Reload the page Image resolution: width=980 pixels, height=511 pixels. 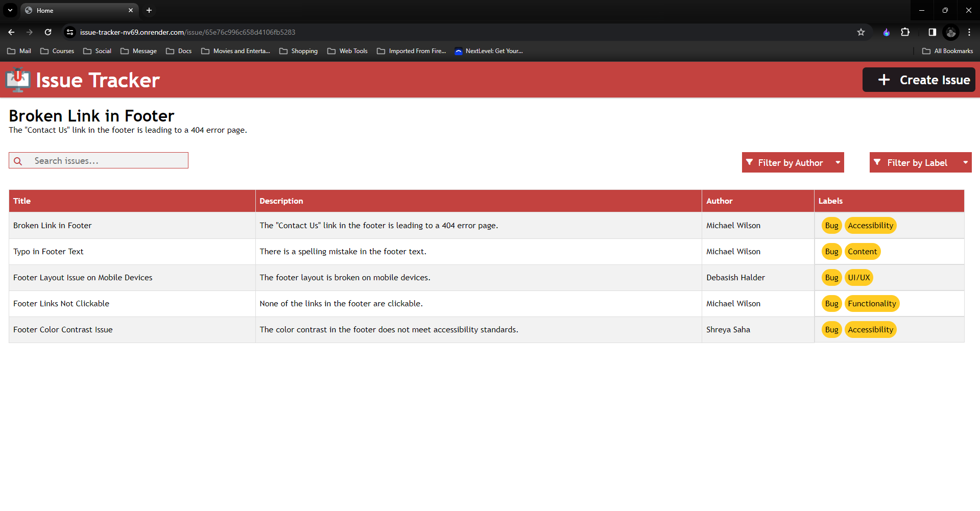pos(48,32)
